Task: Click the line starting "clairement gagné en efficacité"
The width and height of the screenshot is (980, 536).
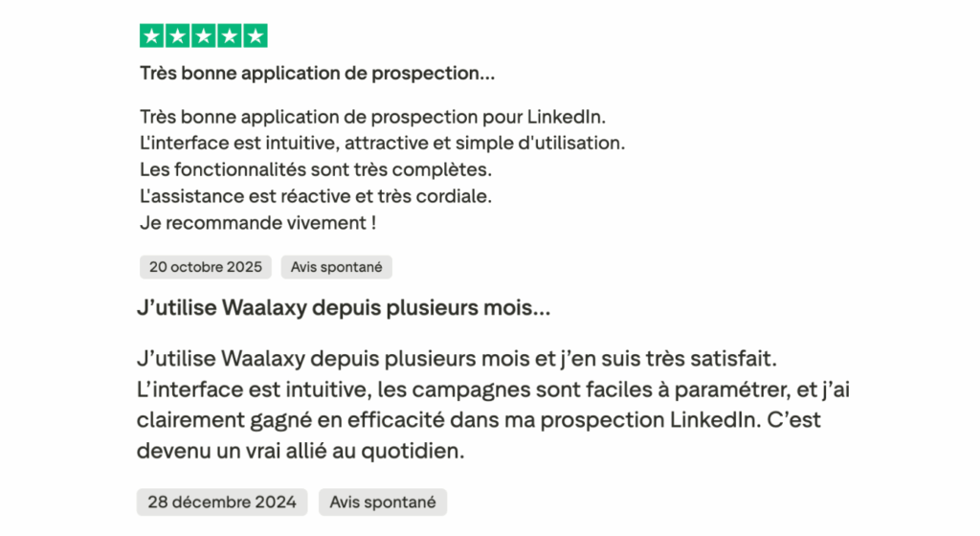Action: coord(479,421)
